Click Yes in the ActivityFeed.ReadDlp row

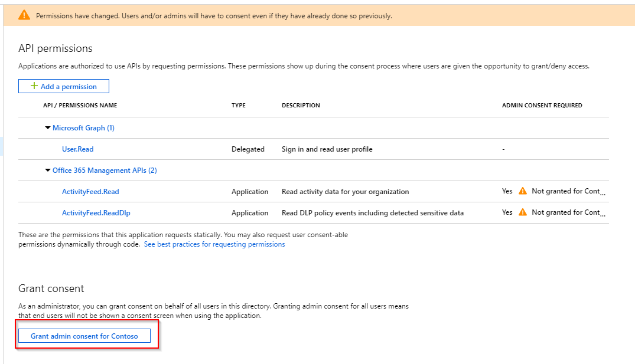coord(507,212)
